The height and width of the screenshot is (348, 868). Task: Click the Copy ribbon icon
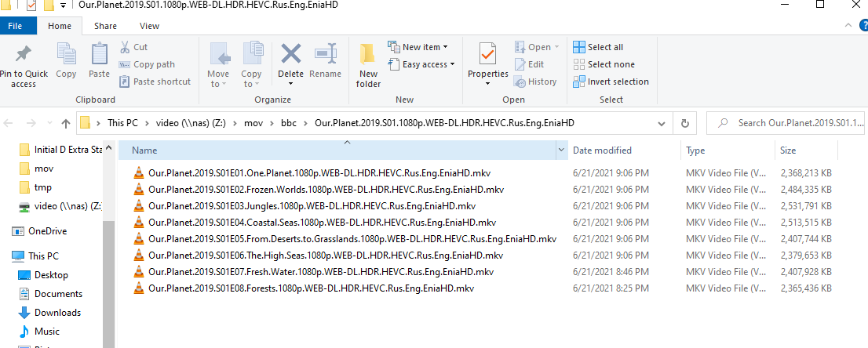coord(67,54)
